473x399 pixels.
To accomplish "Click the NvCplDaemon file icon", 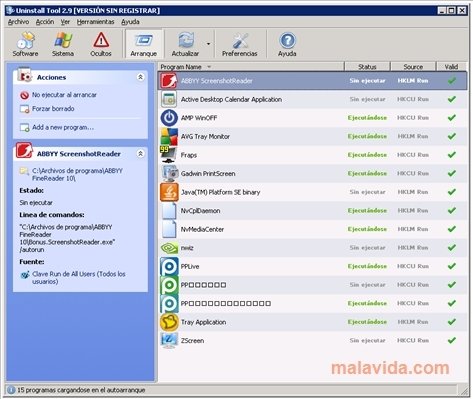I will pos(169,211).
